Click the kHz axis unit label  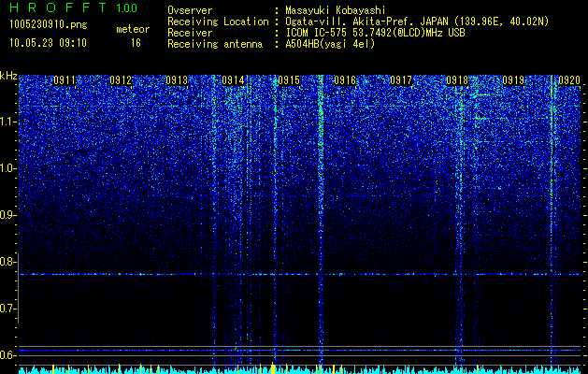pos(8,76)
